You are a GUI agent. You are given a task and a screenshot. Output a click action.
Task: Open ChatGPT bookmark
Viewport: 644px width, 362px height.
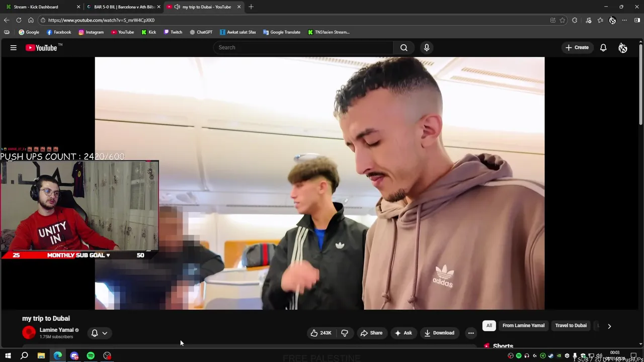click(201, 32)
